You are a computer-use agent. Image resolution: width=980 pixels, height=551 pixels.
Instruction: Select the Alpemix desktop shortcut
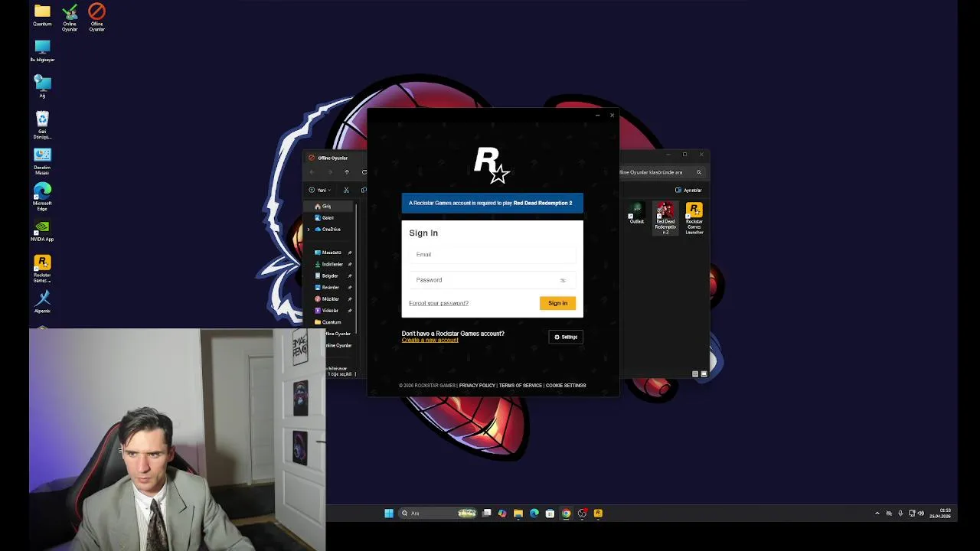coord(42,302)
